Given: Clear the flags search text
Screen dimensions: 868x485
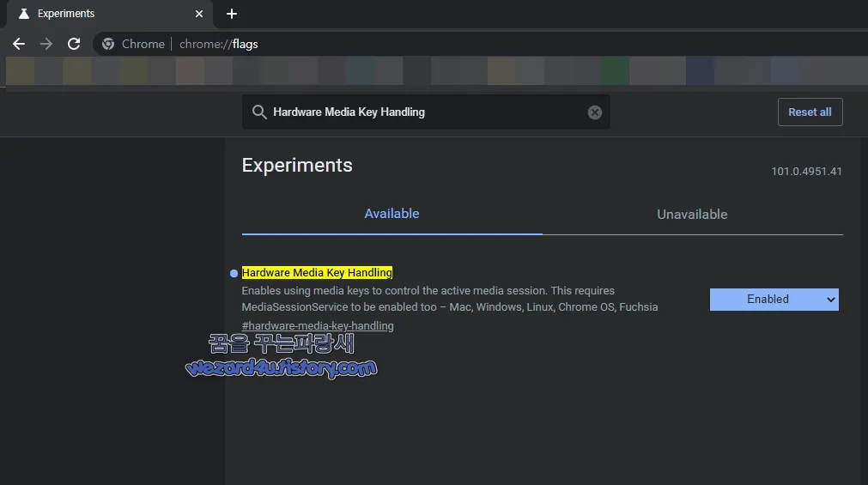Looking at the screenshot, I should [594, 112].
